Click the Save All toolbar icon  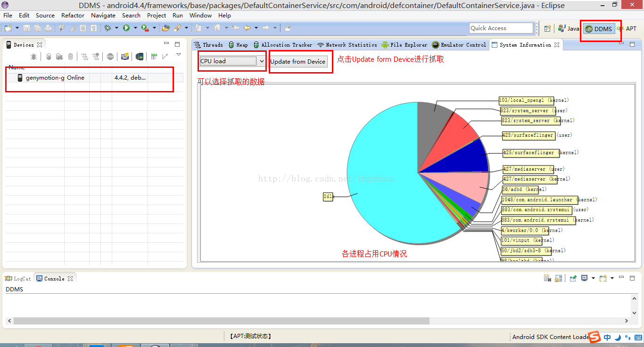[37, 28]
